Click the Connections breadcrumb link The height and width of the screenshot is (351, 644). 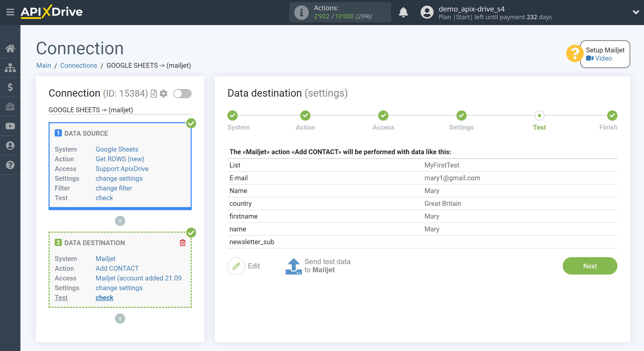[79, 65]
